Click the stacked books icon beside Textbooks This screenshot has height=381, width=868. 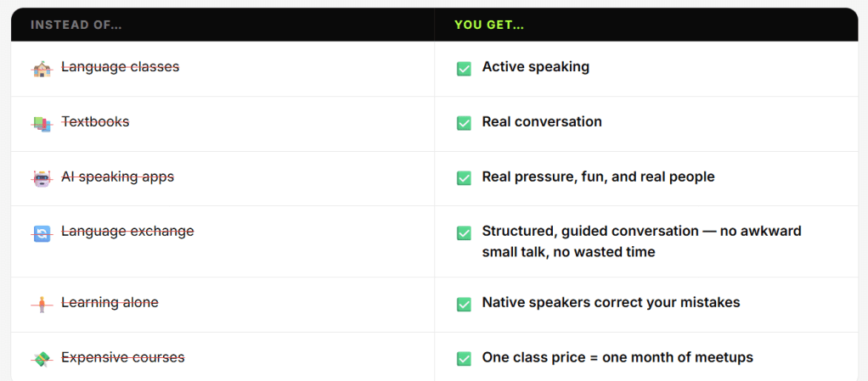(x=42, y=124)
